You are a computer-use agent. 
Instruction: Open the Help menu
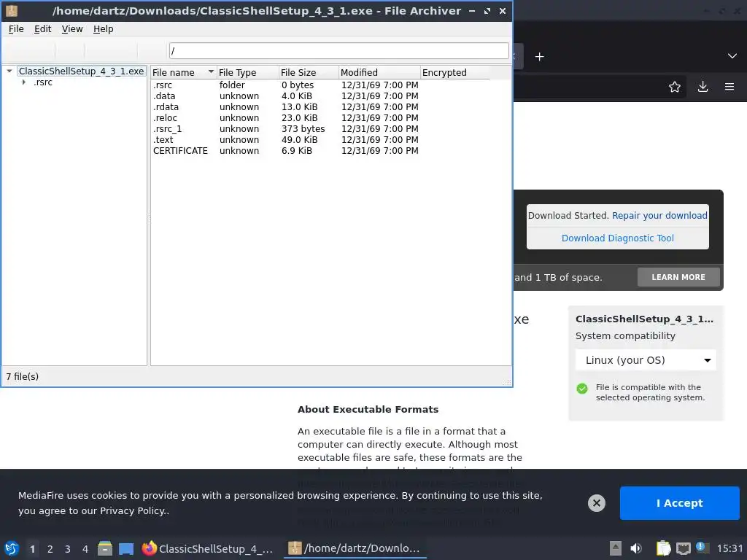coord(103,29)
